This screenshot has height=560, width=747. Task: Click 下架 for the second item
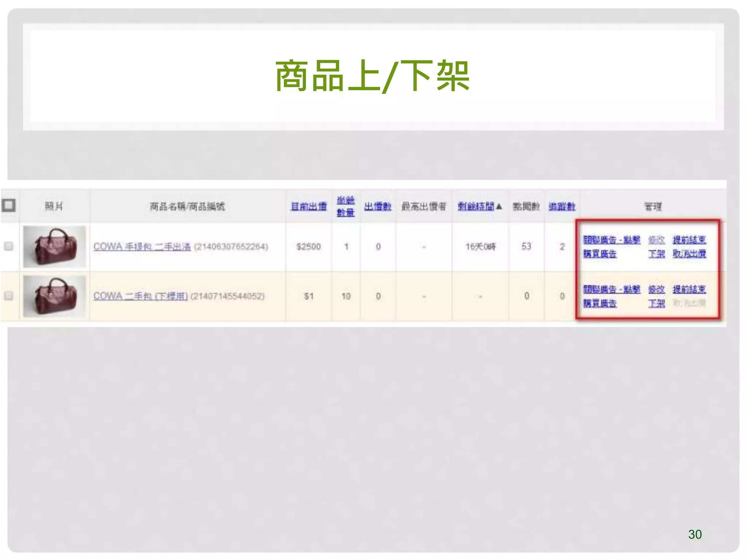pos(656,303)
